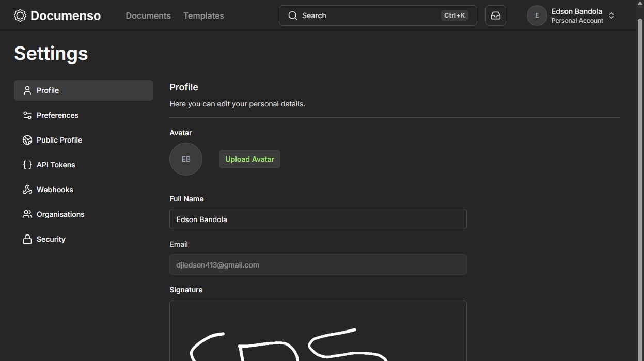Open the inbox icon button
This screenshot has height=361, width=644.
(x=495, y=15)
